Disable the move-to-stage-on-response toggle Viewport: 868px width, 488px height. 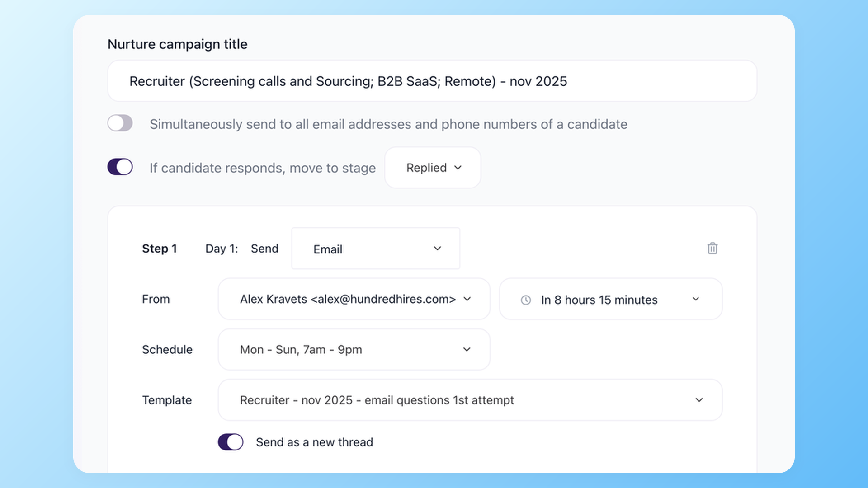pos(120,167)
